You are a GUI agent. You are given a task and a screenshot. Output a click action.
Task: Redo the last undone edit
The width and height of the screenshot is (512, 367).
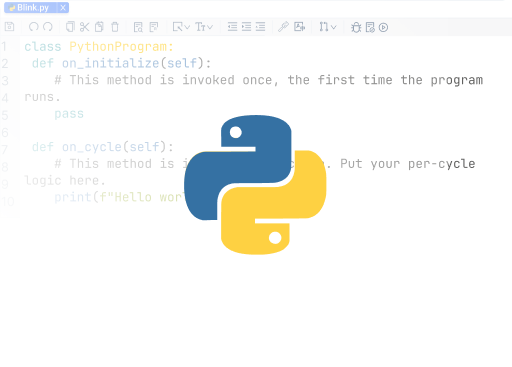[48, 27]
